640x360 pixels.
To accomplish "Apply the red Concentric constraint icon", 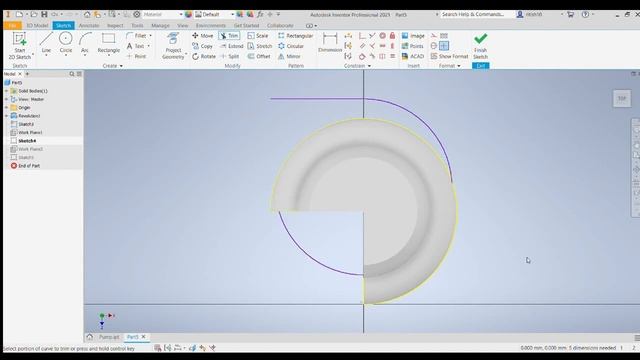I will (x=382, y=36).
